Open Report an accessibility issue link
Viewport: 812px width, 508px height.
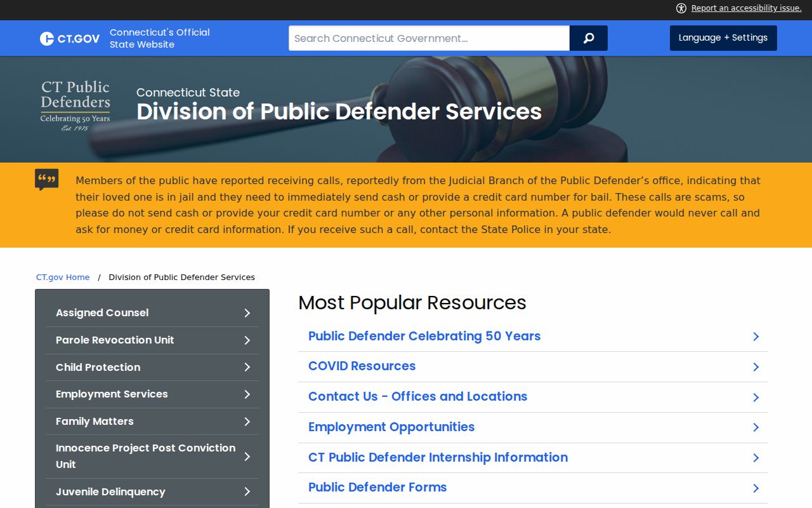point(746,8)
